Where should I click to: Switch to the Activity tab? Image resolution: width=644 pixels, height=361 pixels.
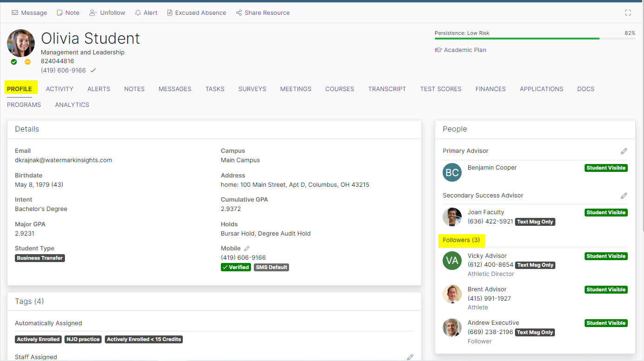(59, 89)
